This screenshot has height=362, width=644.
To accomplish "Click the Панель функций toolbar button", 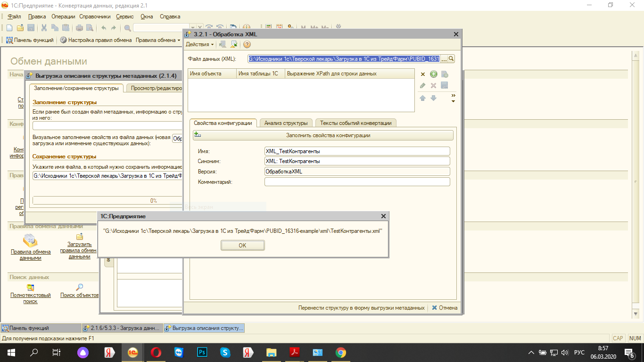I will [x=30, y=40].
